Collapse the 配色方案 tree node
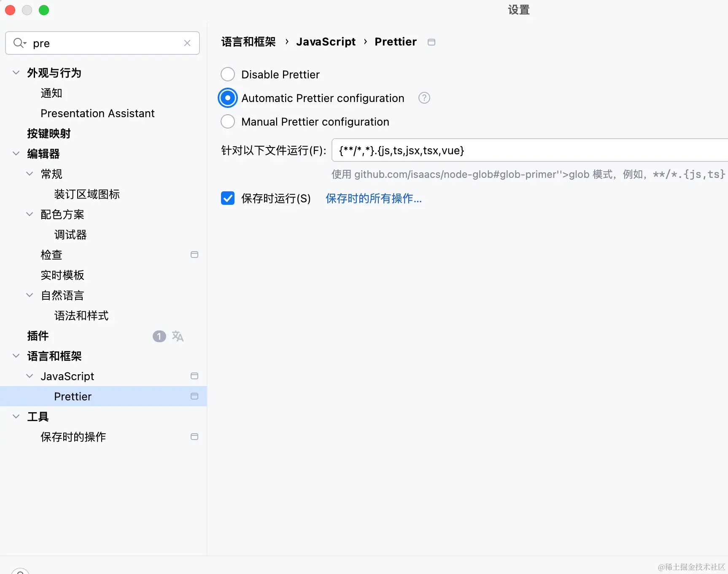 (30, 214)
